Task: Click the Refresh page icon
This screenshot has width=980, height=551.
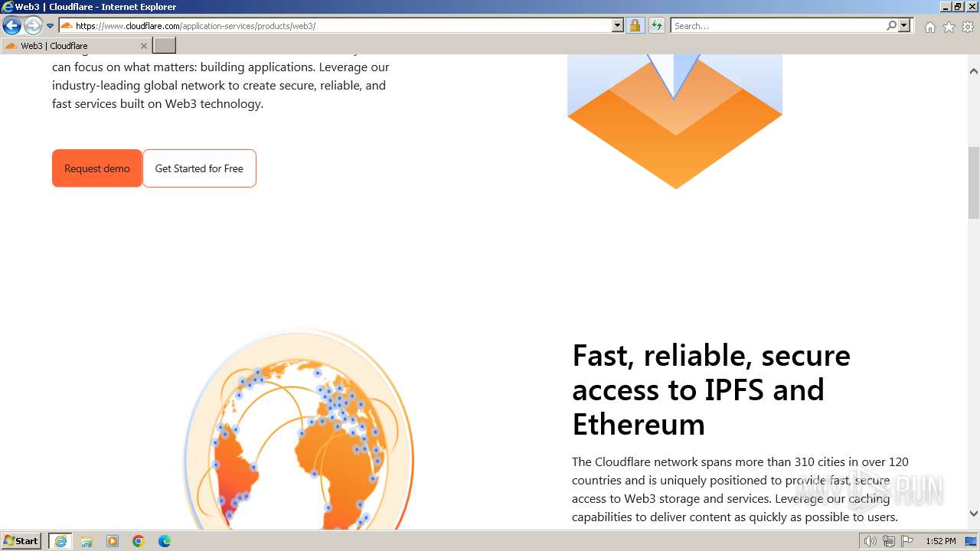Action: (x=657, y=26)
